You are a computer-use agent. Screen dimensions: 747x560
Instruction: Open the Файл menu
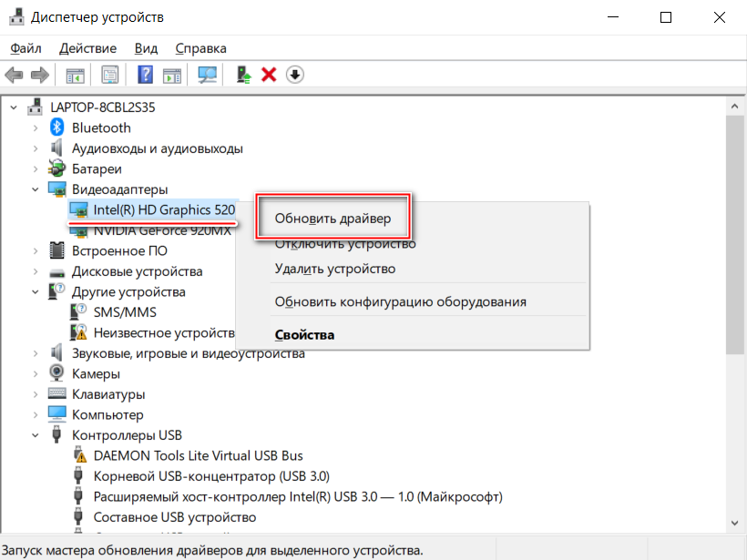click(x=26, y=48)
